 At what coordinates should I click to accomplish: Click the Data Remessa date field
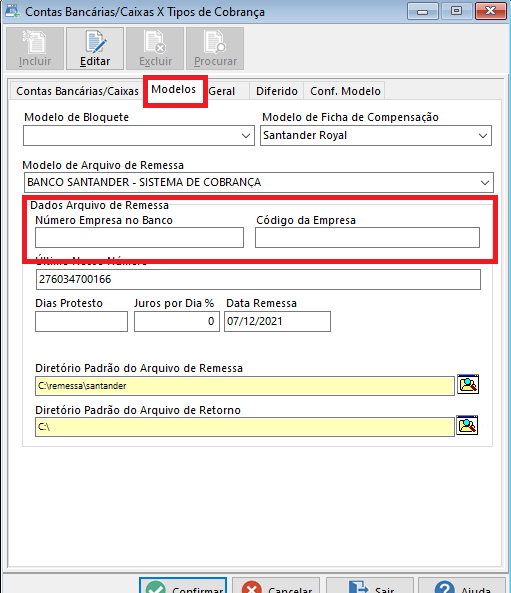[277, 321]
